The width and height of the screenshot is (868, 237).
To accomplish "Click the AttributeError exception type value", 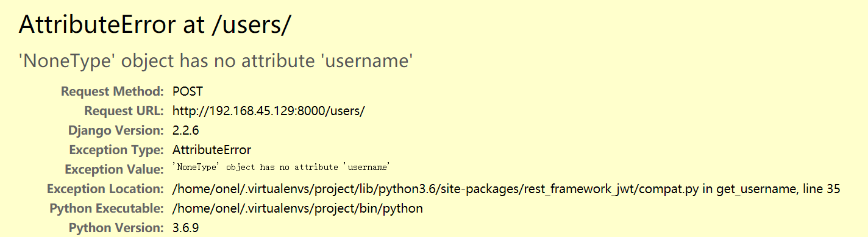I will tap(212, 150).
